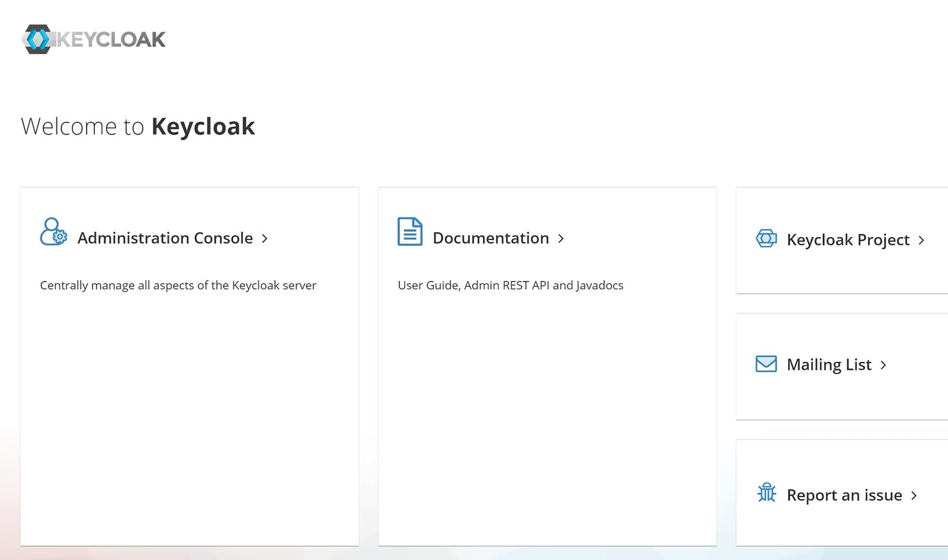Click the Administration Console user-gear icon
This screenshot has height=560, width=948.
click(x=53, y=232)
